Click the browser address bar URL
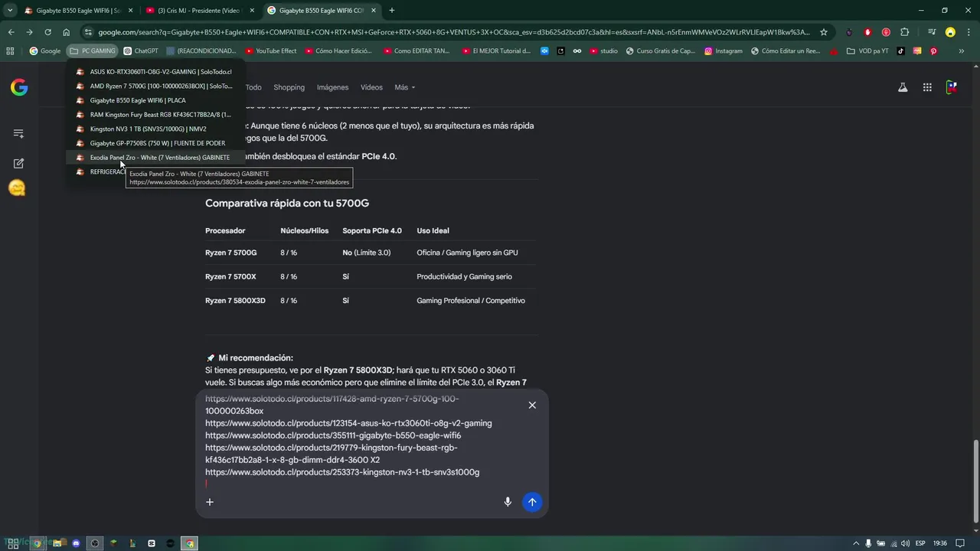This screenshot has height=551, width=980. tap(454, 32)
